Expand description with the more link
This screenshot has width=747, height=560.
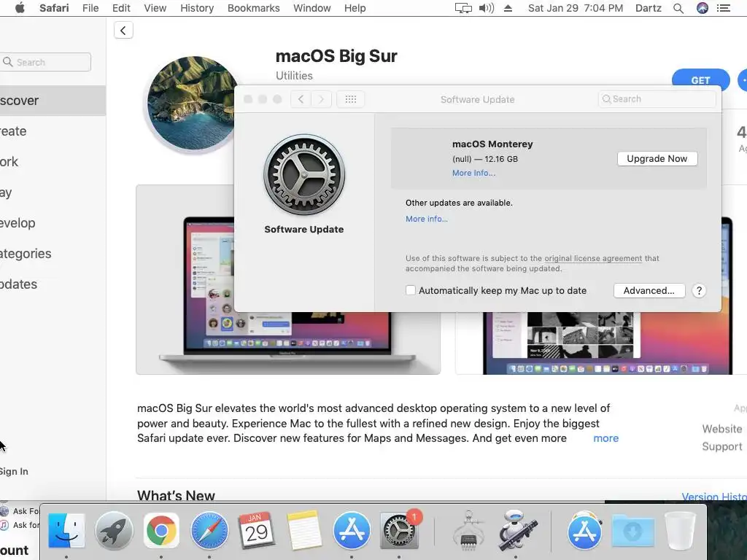click(x=606, y=438)
